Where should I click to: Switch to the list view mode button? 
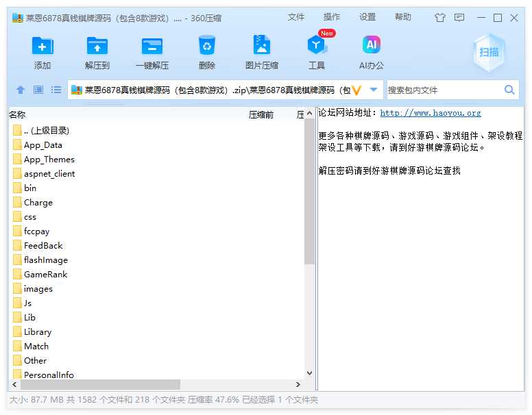(56, 90)
